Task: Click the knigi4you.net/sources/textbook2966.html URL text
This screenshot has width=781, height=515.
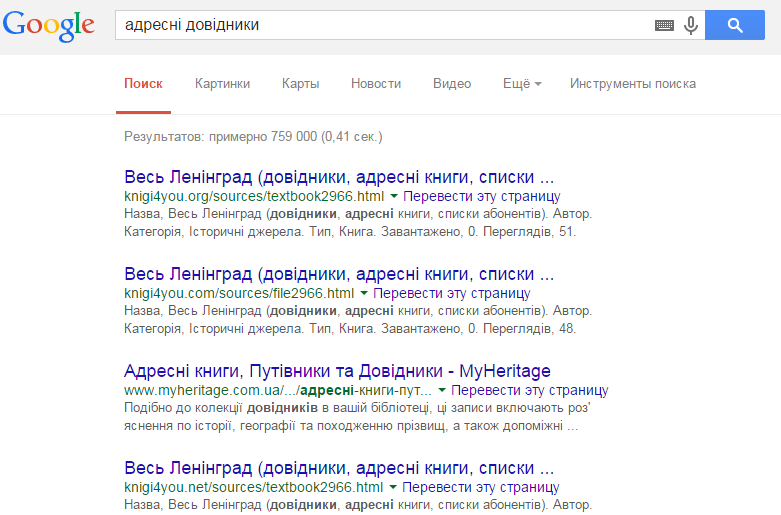Action: tap(254, 487)
